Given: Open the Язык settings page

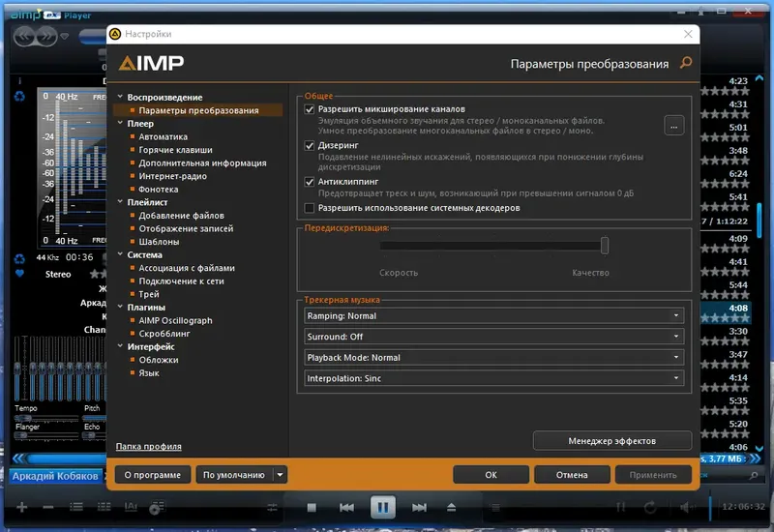Looking at the screenshot, I should tap(149, 373).
